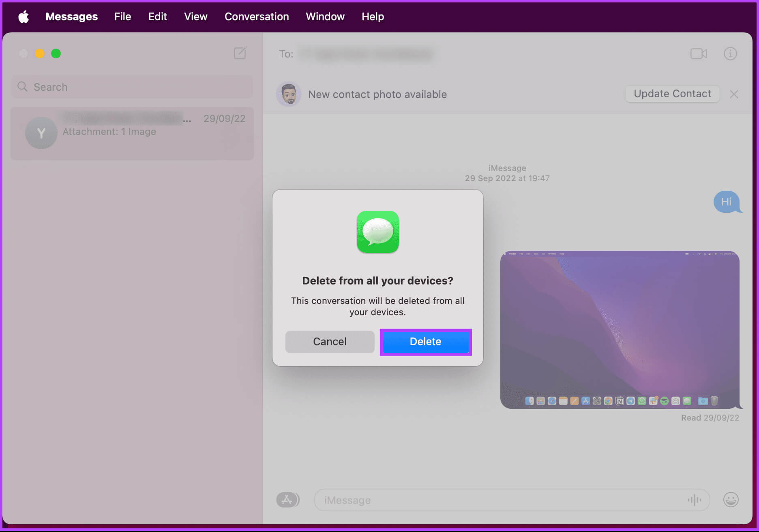Image resolution: width=759 pixels, height=532 pixels.
Task: Open the View menu
Action: [x=195, y=17]
